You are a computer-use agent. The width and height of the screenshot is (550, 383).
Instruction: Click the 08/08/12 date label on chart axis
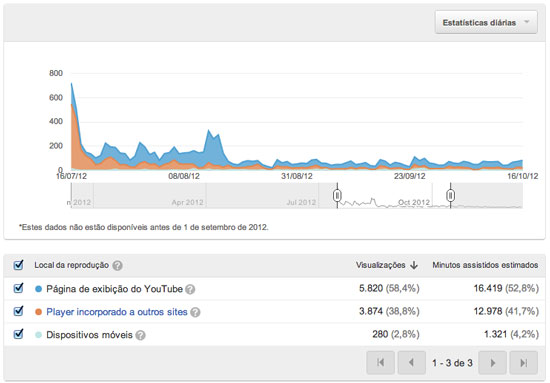(x=184, y=176)
